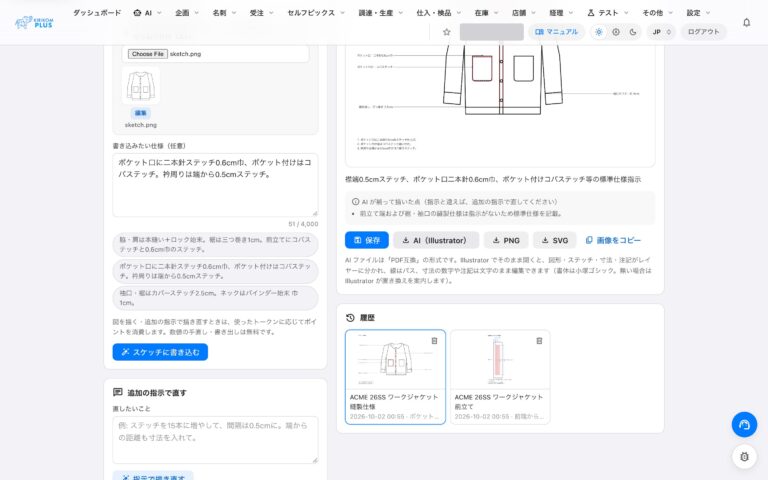
Task: Click the KIRIKOM PLUS logo
Action: (x=34, y=22)
